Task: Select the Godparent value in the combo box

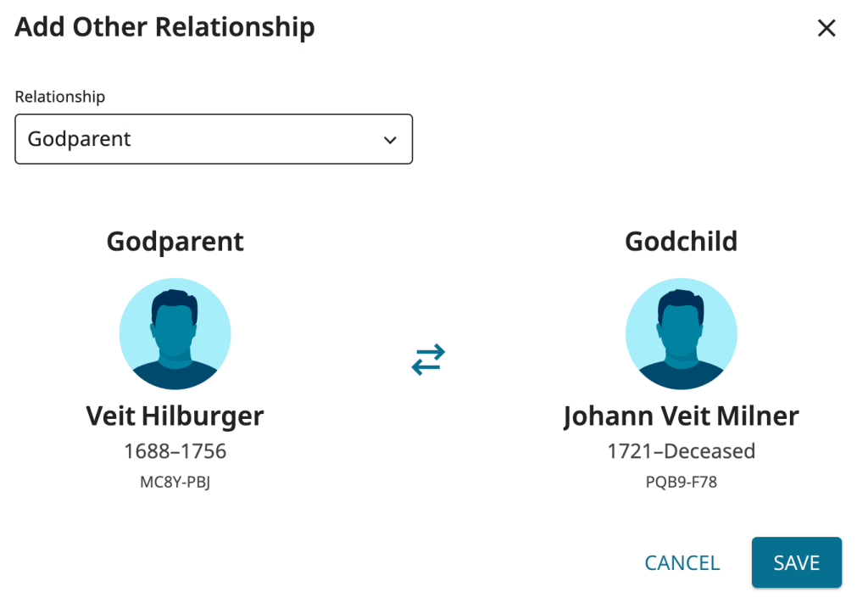Action: click(x=80, y=139)
